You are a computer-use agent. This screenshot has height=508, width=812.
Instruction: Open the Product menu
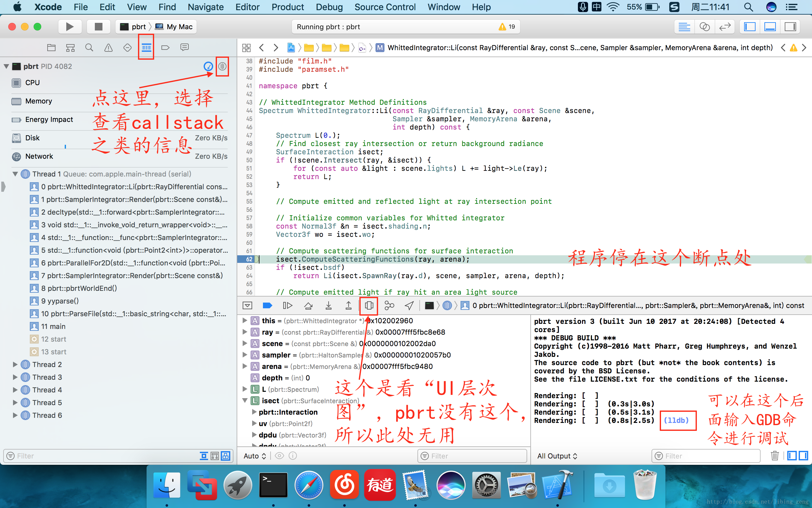tap(288, 7)
